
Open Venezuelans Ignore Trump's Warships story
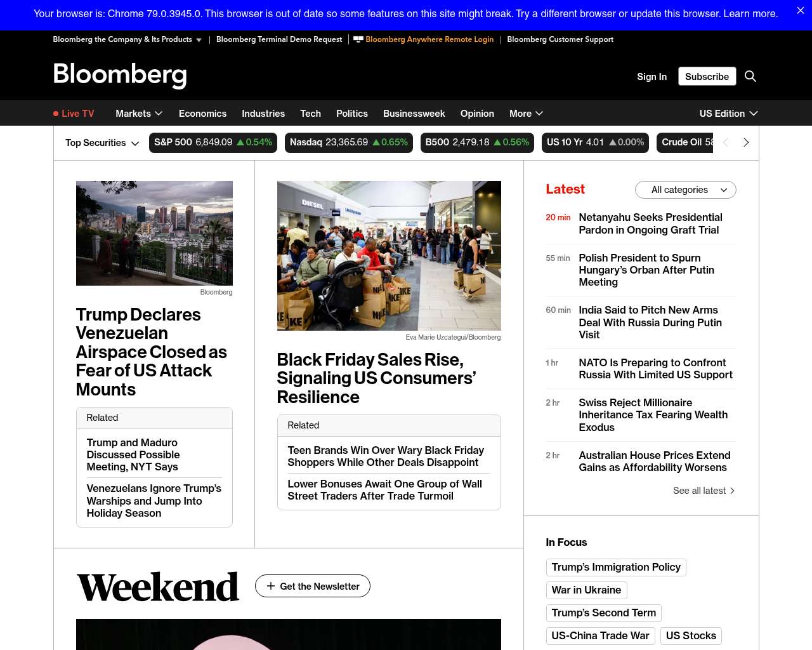(x=154, y=501)
